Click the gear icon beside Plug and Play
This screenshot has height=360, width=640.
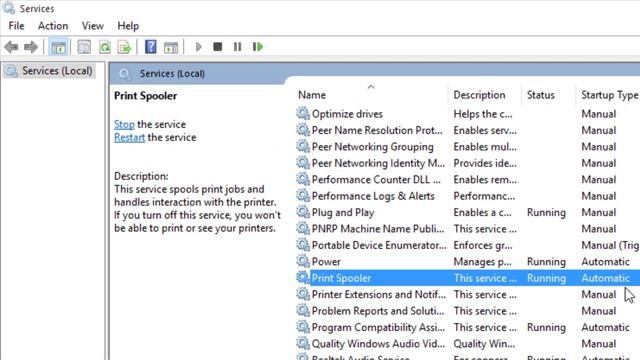point(303,212)
